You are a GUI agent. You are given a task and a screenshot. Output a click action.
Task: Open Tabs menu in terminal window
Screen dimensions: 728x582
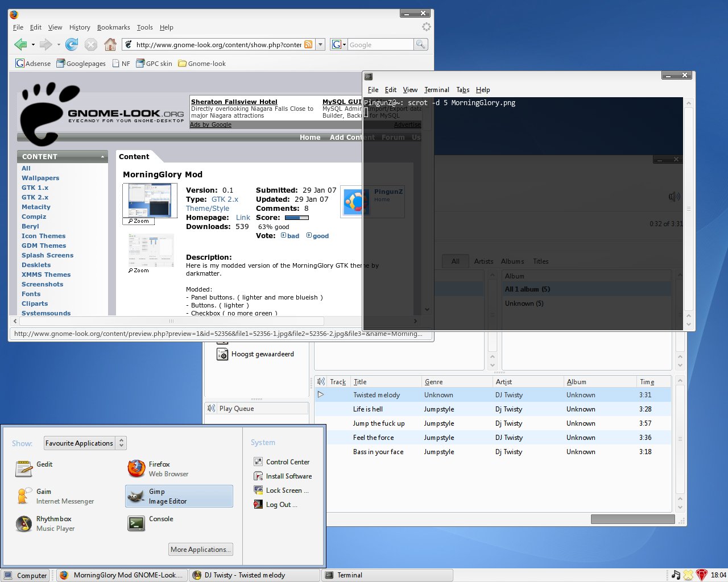[x=462, y=90]
